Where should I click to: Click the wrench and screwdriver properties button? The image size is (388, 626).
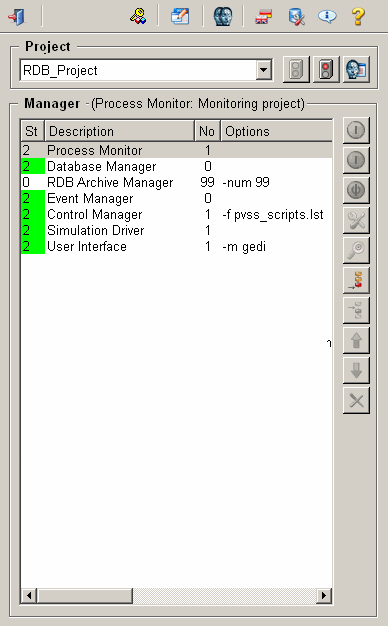point(356,220)
